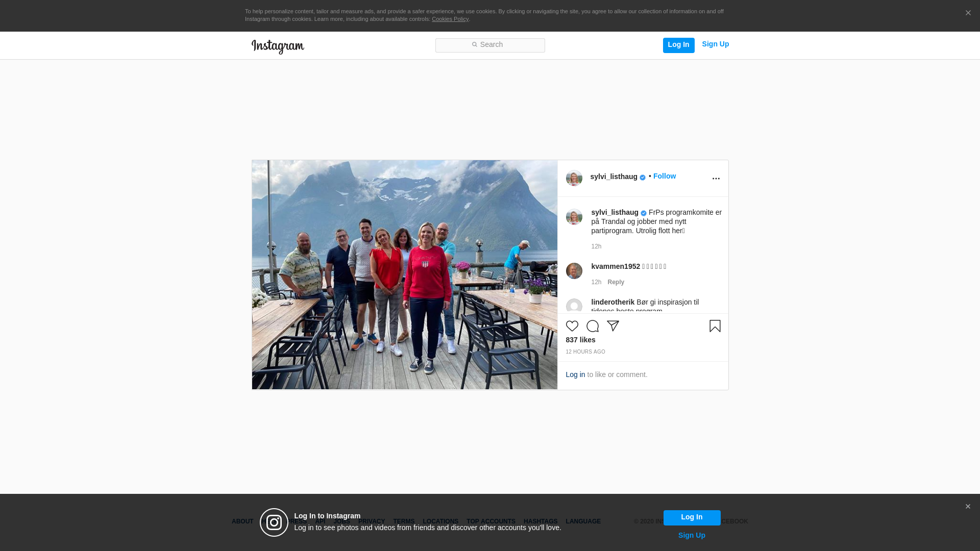Open the LOCATIONS footer link
The height and width of the screenshot is (551, 980).
point(440,521)
